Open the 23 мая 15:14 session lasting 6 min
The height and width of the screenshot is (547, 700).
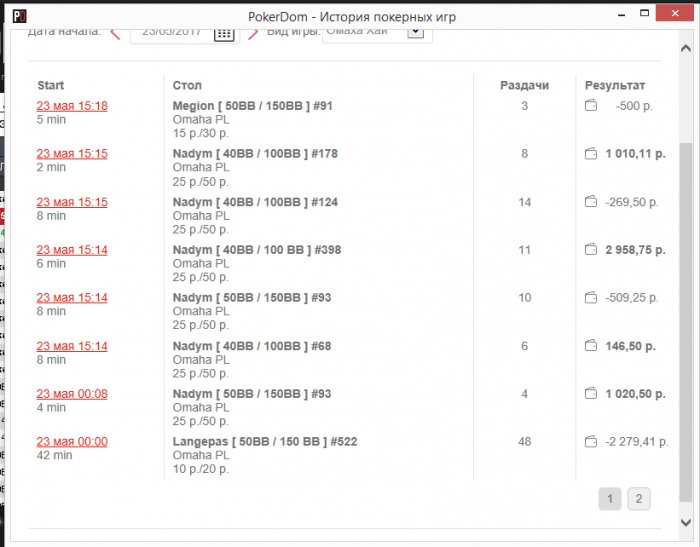tap(72, 250)
